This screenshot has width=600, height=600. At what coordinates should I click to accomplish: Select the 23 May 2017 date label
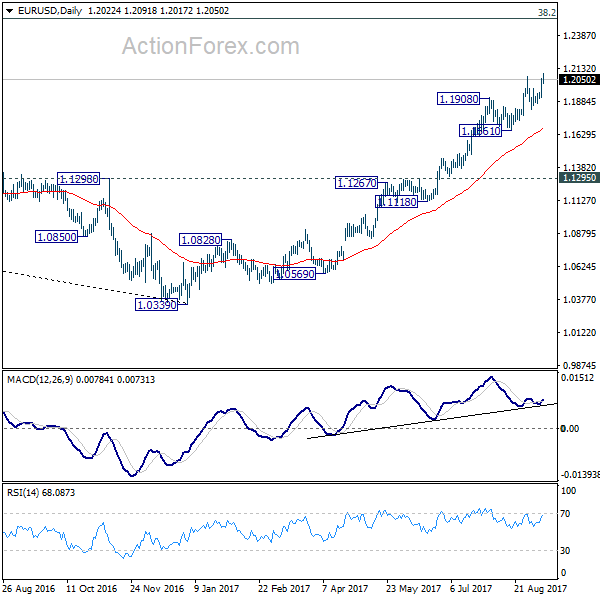pos(413,588)
